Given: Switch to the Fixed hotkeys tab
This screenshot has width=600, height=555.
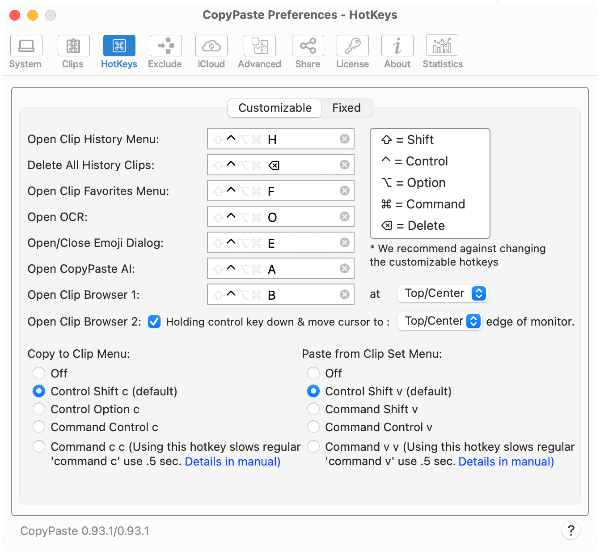Looking at the screenshot, I should click(x=346, y=108).
